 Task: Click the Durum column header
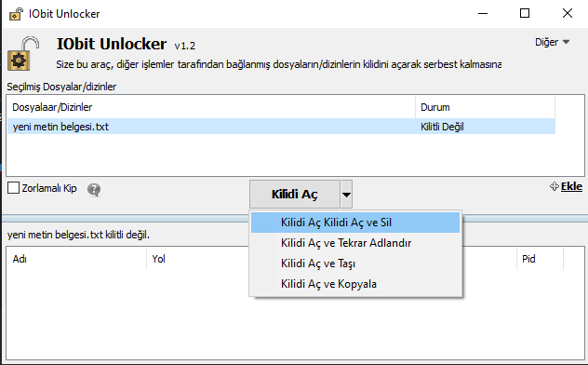(486, 107)
